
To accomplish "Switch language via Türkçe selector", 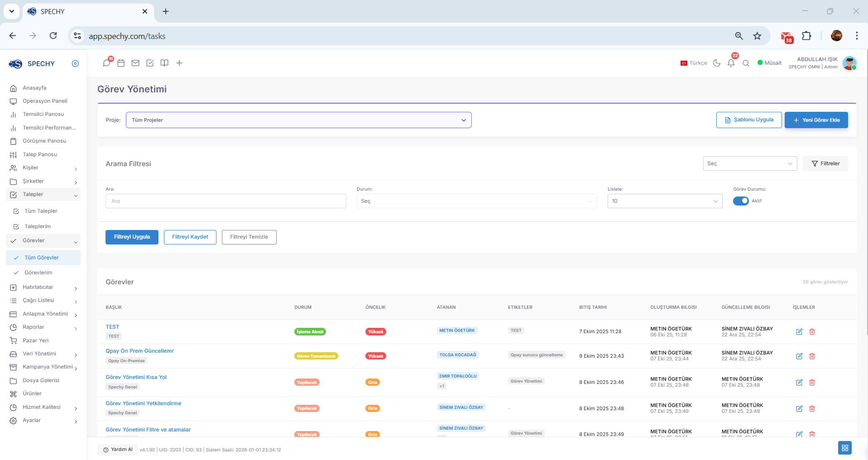I will [693, 63].
